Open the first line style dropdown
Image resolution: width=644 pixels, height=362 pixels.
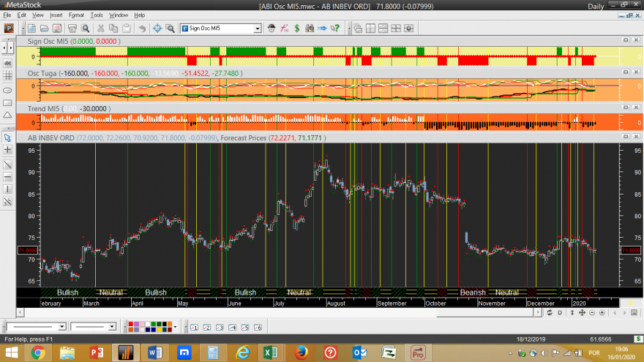pos(61,327)
